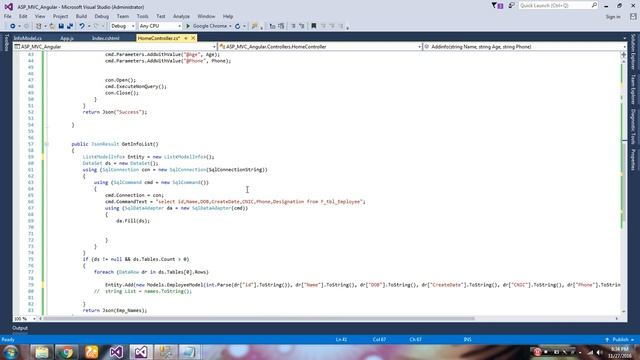640x360 pixels.
Task: Click the account picture icon near Sign in
Action: click(633, 17)
